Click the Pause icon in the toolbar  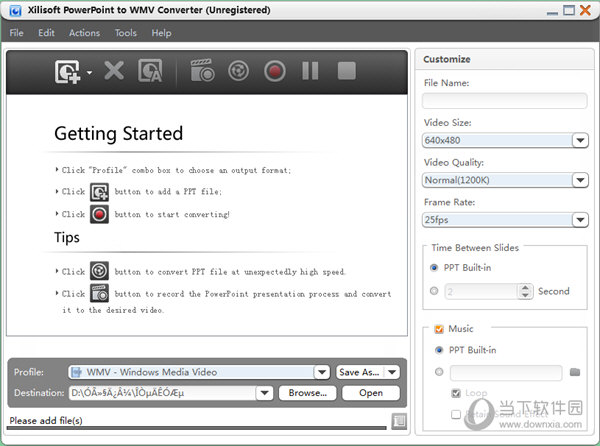(310, 71)
